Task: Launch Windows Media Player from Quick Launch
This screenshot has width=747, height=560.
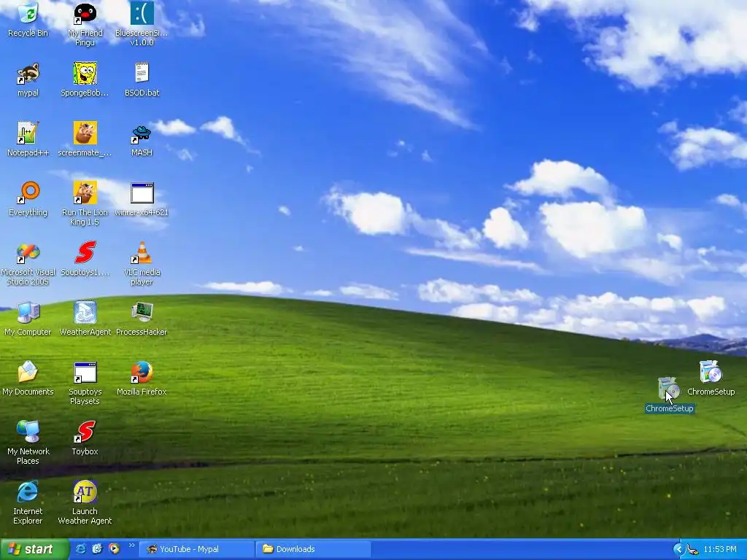Action: tap(115, 549)
